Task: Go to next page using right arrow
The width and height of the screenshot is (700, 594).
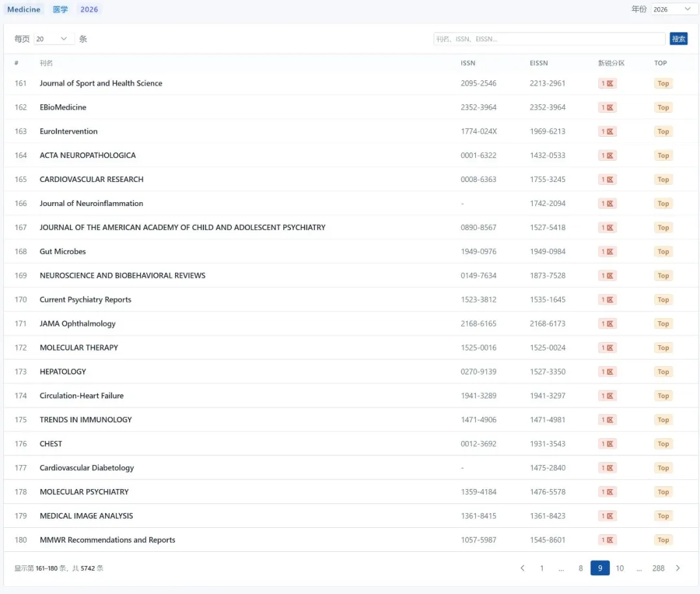Action: point(678,568)
